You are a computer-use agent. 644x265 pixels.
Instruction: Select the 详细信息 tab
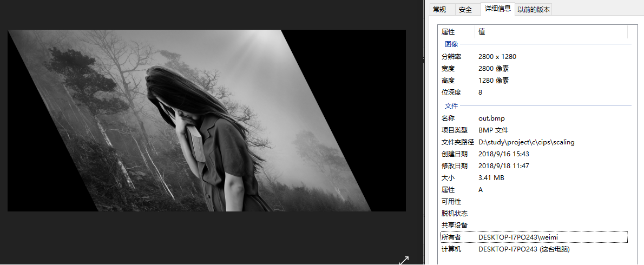coord(498,9)
